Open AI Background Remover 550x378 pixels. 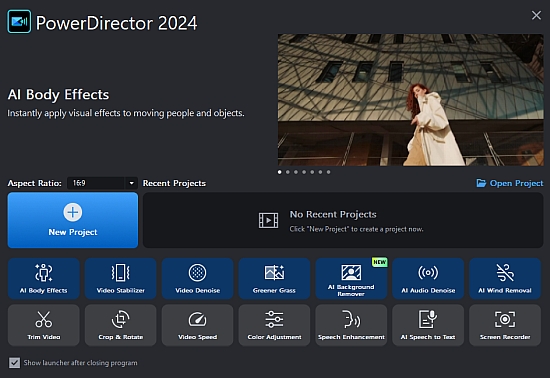[351, 279]
